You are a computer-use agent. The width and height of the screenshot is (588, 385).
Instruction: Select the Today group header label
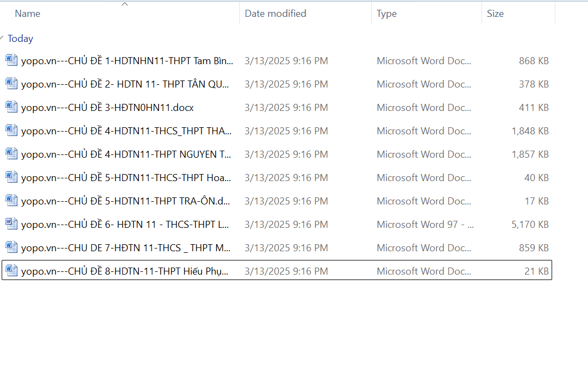click(x=20, y=39)
